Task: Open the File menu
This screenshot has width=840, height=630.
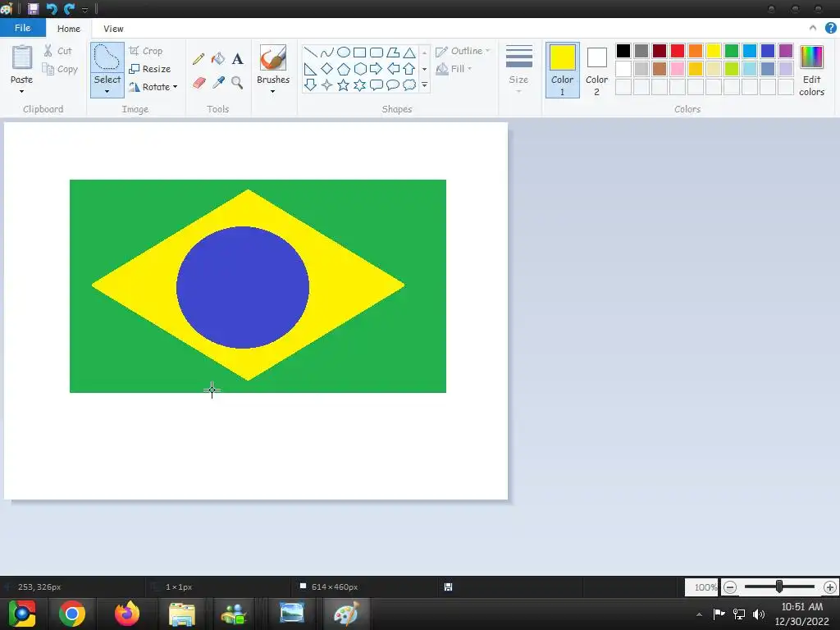Action: click(22, 28)
